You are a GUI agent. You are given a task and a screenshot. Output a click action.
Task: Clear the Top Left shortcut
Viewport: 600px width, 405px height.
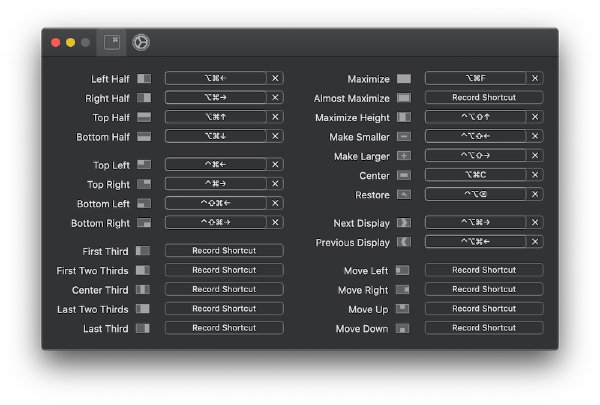(275, 164)
